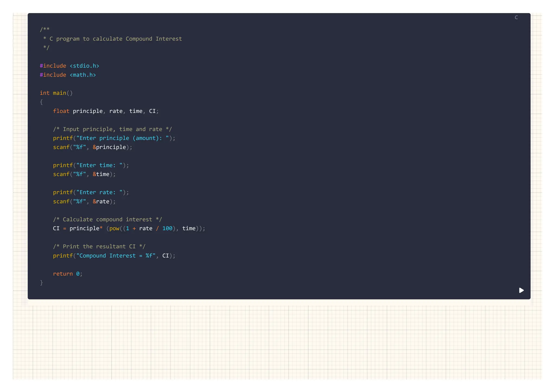
Task: Click the math.h include line
Action: point(68,75)
